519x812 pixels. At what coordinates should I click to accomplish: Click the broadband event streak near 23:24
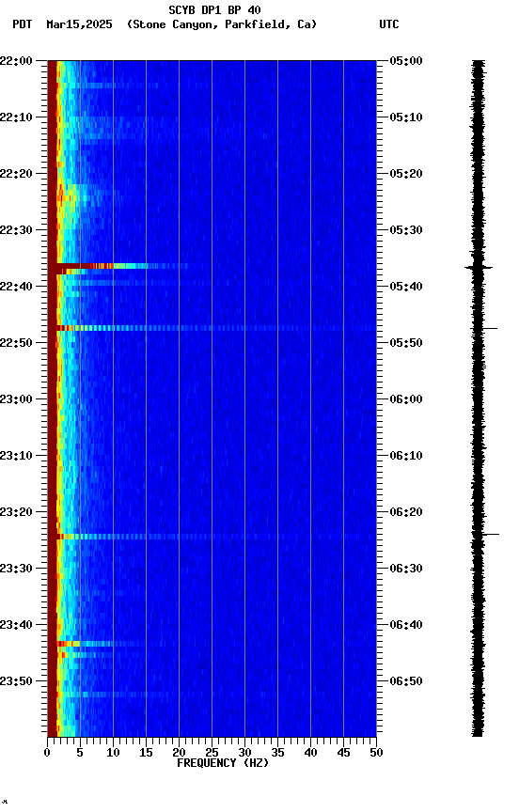pos(212,537)
